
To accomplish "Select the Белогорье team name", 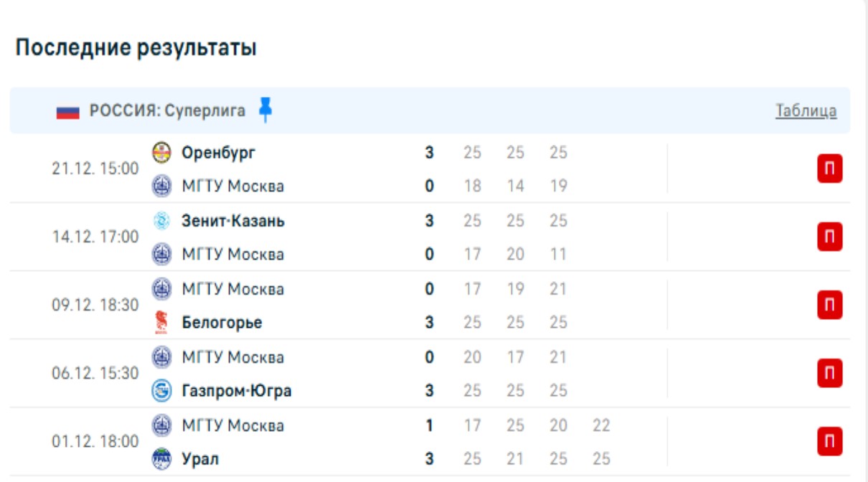I will point(222,323).
